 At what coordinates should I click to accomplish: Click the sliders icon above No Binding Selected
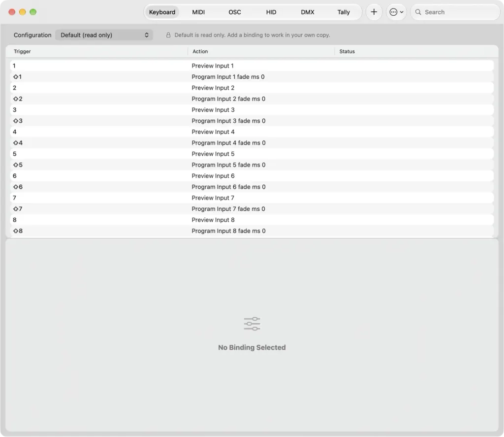252,324
